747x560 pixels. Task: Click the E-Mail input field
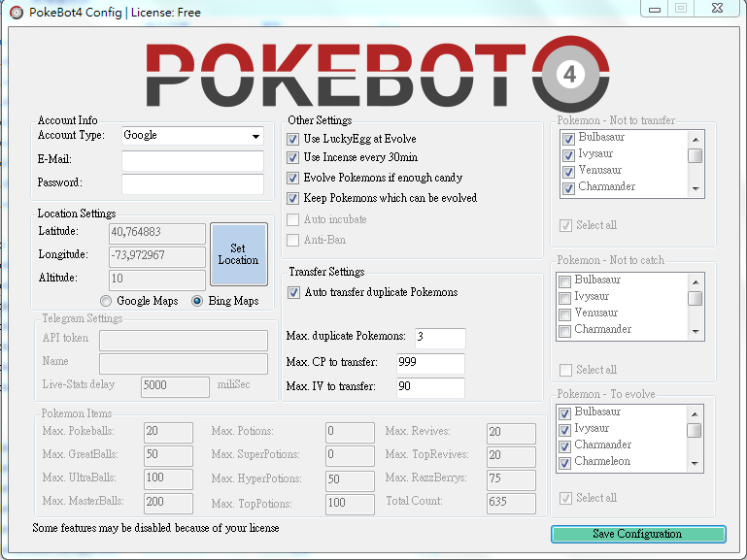point(192,160)
